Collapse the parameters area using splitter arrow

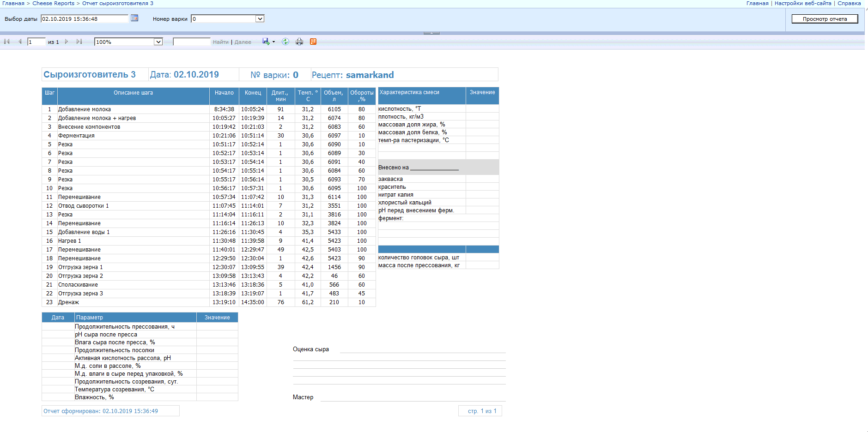pyautogui.click(x=431, y=33)
